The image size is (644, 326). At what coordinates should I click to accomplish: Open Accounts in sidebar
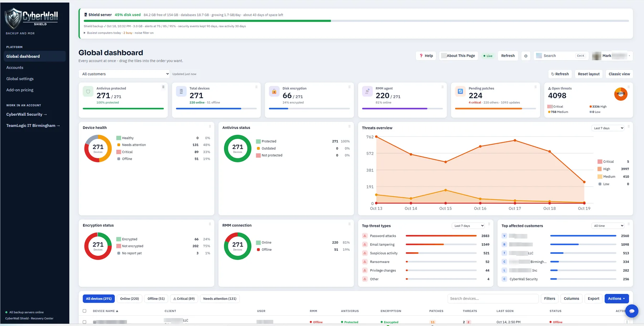15,68
